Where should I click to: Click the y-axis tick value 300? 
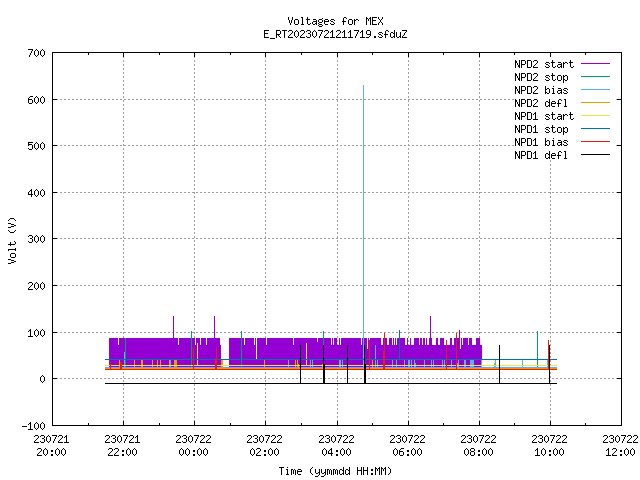(x=36, y=239)
